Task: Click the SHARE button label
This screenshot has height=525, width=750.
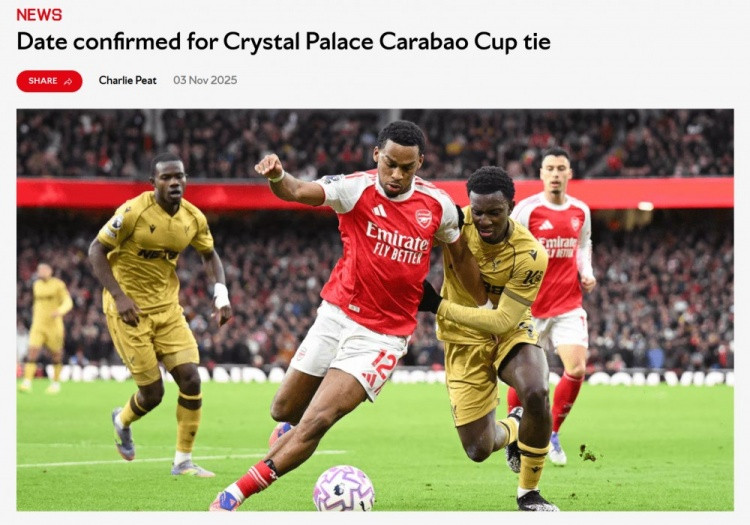Action: coord(43,81)
